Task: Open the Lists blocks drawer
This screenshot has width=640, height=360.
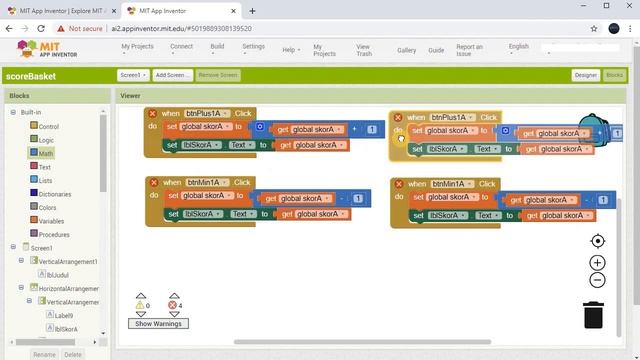Action: [41, 180]
